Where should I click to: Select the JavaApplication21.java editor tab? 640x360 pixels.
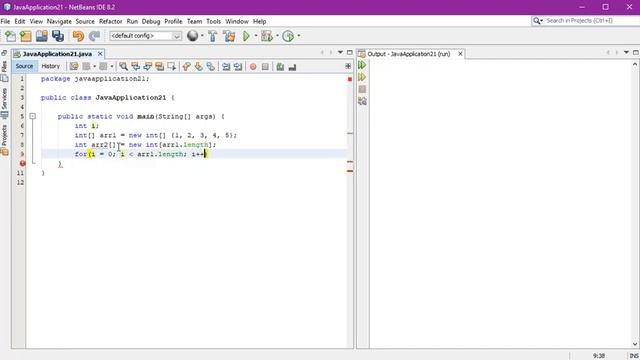(x=57, y=54)
